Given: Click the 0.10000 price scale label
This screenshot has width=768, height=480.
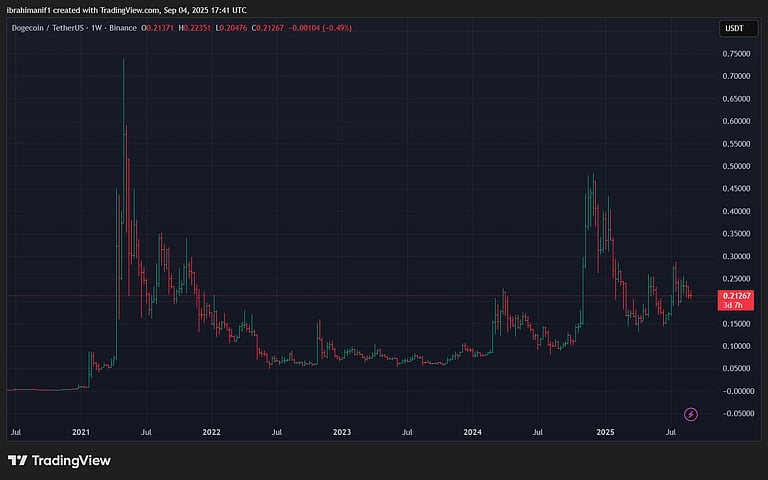Looking at the screenshot, I should click(738, 346).
